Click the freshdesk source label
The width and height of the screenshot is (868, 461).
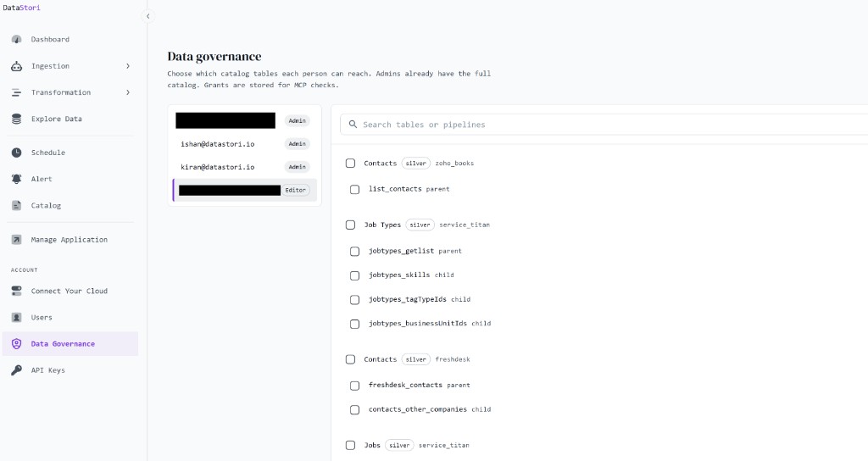(x=453, y=359)
